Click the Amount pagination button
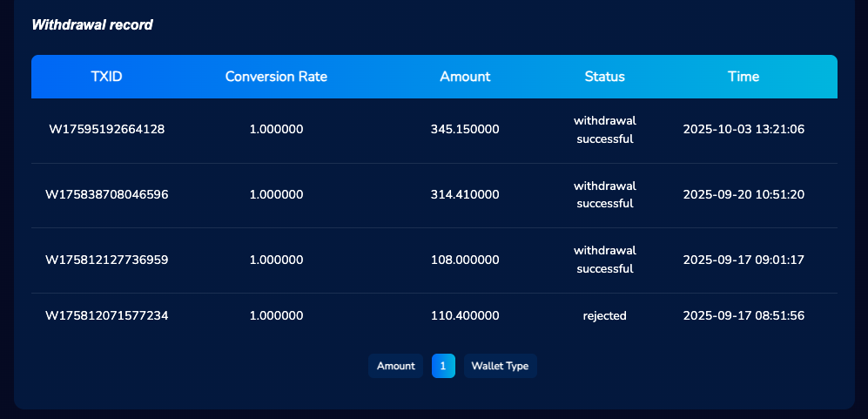Image resolution: width=868 pixels, height=419 pixels. click(x=395, y=366)
